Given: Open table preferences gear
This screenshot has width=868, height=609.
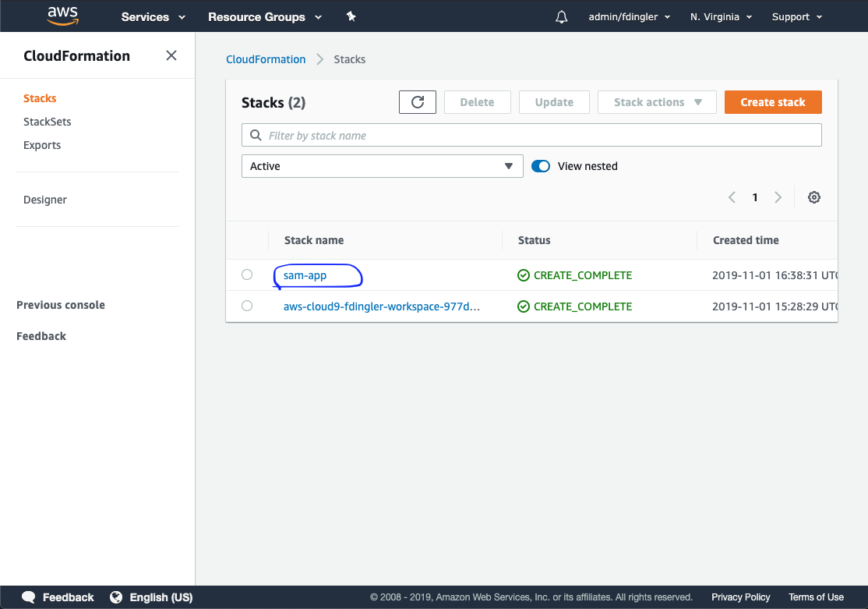Looking at the screenshot, I should (813, 197).
